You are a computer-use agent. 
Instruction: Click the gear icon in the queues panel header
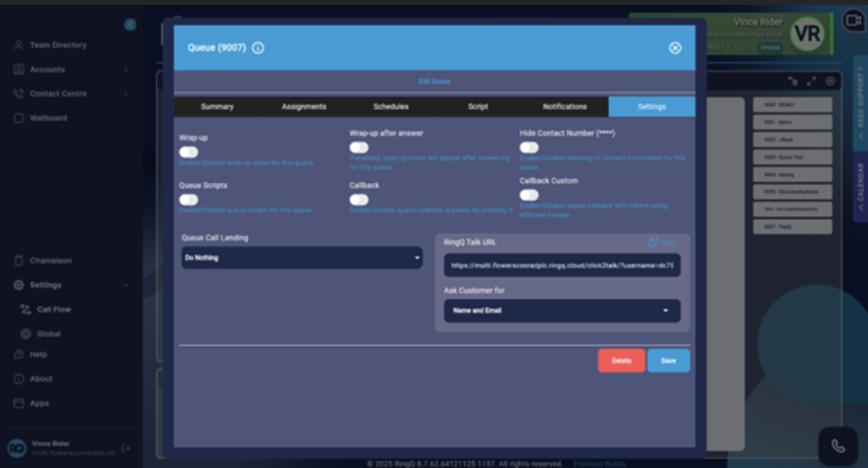pos(829,81)
